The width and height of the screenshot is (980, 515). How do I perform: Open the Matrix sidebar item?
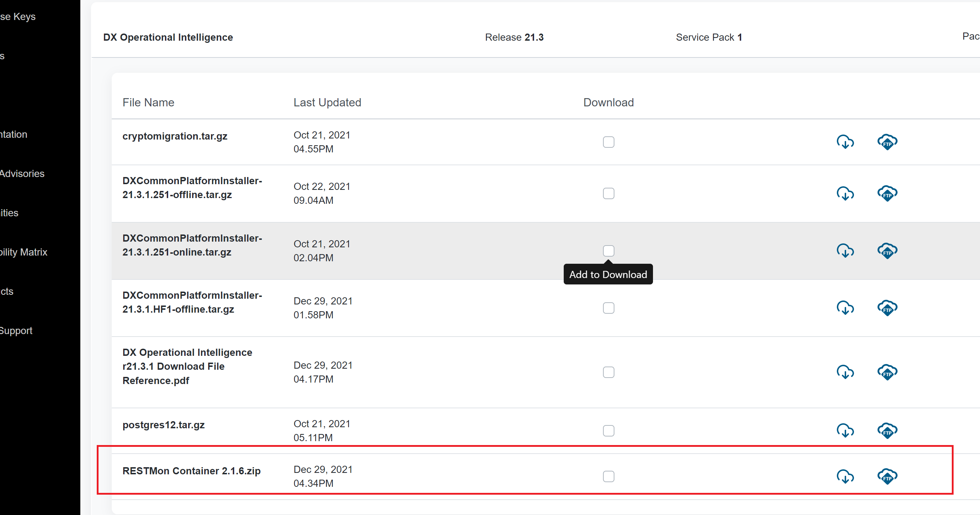[24, 252]
